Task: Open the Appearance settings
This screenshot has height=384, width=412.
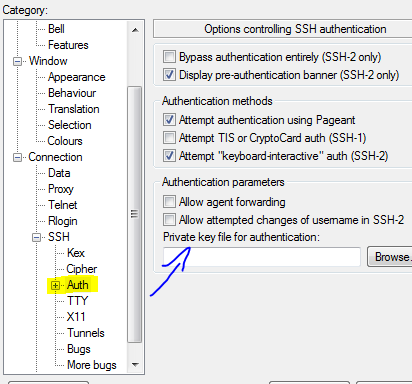Action: coord(76,77)
